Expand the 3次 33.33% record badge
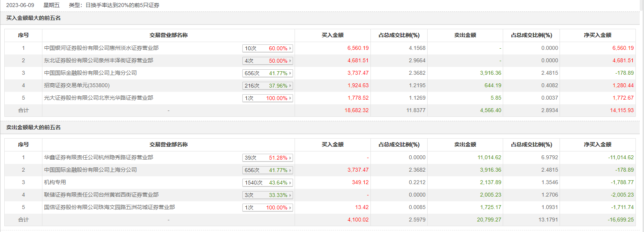This screenshot has width=644, height=232. 267,195
